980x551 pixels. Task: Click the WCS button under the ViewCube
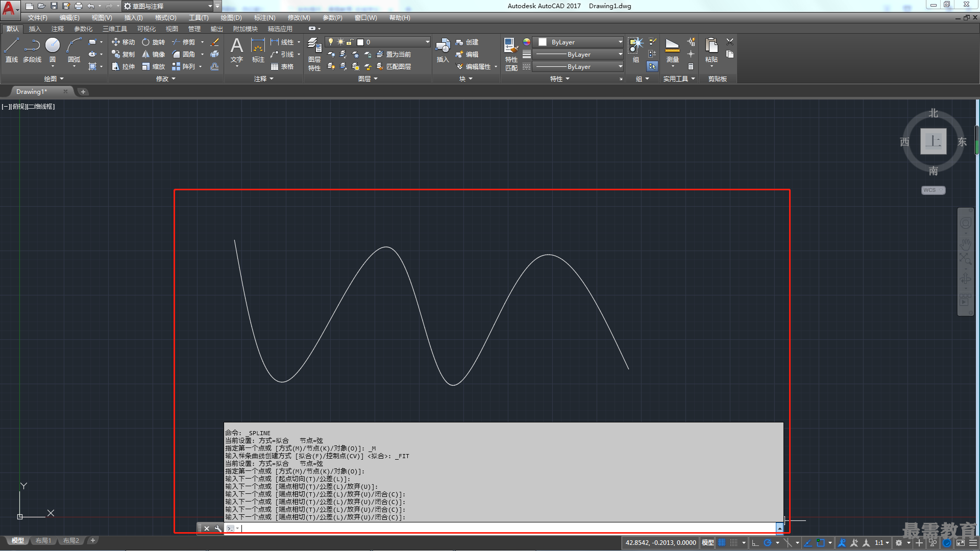933,190
